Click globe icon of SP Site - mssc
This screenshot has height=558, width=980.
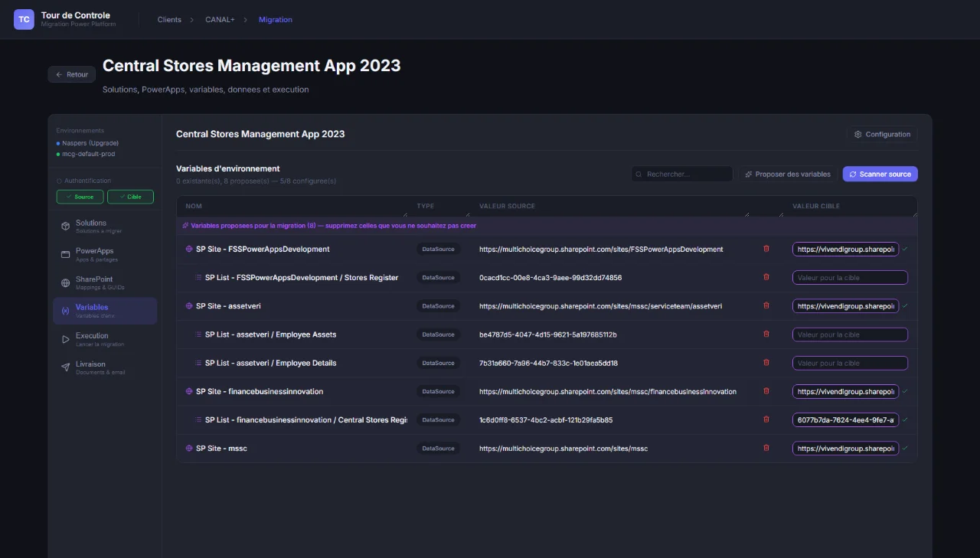point(189,448)
